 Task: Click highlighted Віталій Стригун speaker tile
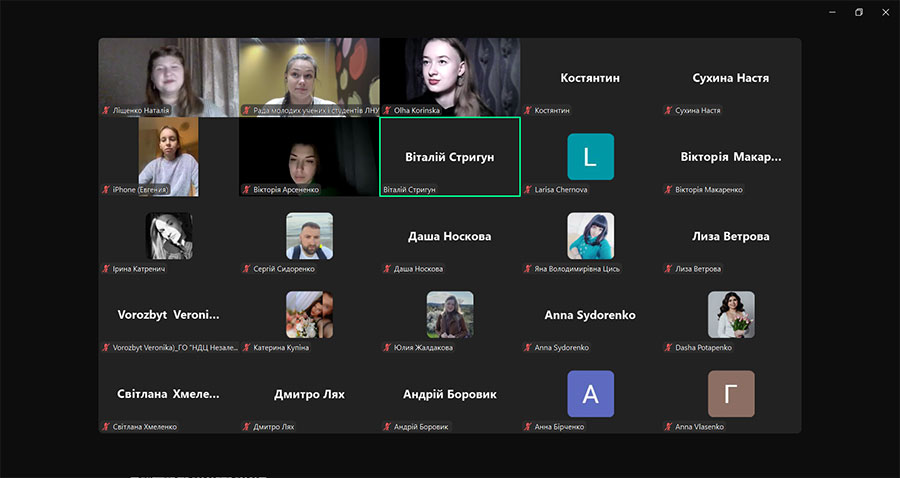click(450, 157)
